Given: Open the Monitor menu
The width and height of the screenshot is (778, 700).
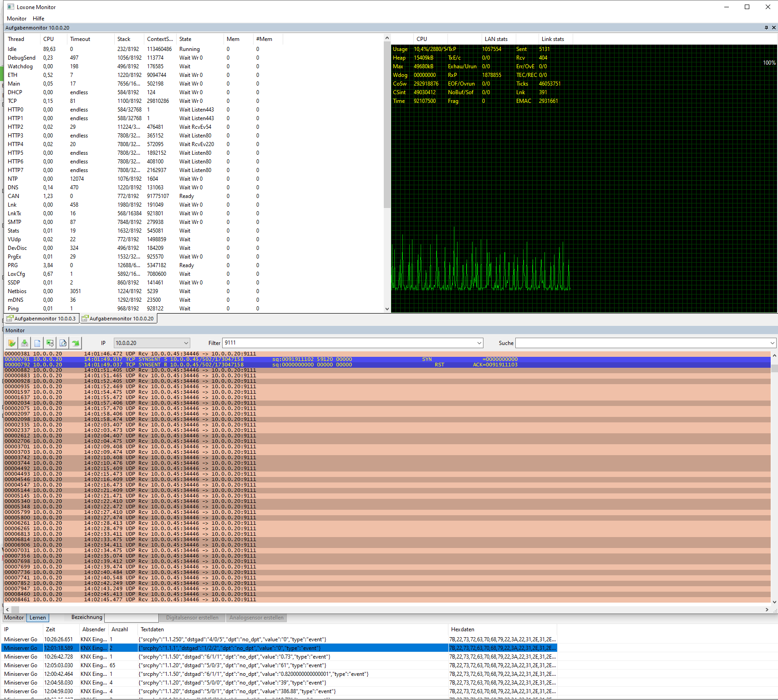Looking at the screenshot, I should [x=16, y=19].
